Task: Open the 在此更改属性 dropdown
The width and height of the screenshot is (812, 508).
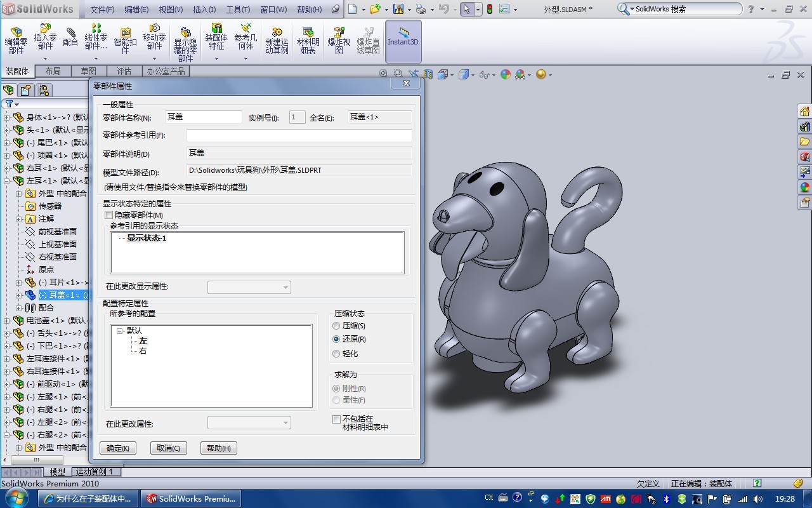Action: 249,423
